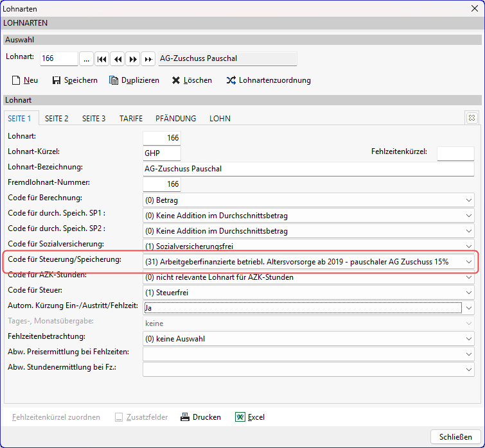
Task: Click the green icon right of tabs
Action: 472,117
